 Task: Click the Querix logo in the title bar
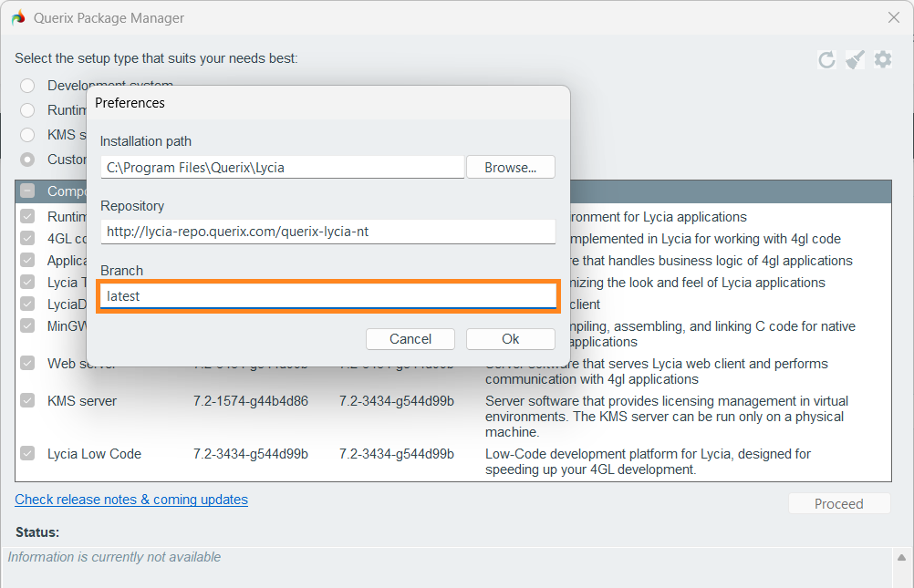(x=18, y=18)
